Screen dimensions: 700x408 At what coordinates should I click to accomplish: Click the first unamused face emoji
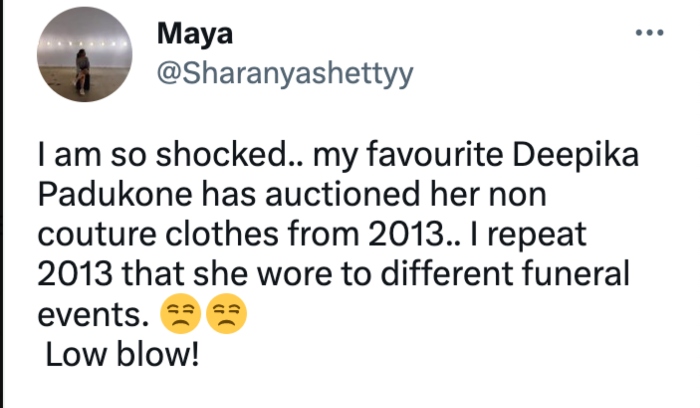[x=180, y=317]
